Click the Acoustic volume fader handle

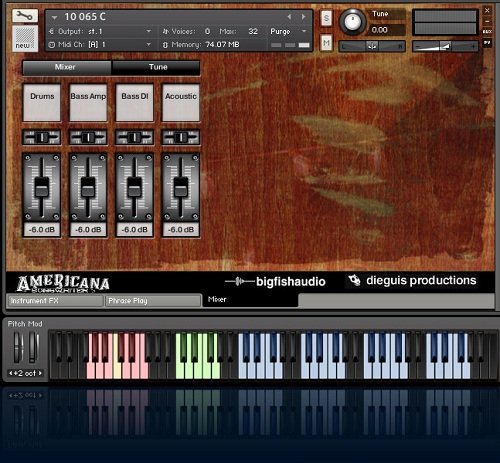coord(181,188)
